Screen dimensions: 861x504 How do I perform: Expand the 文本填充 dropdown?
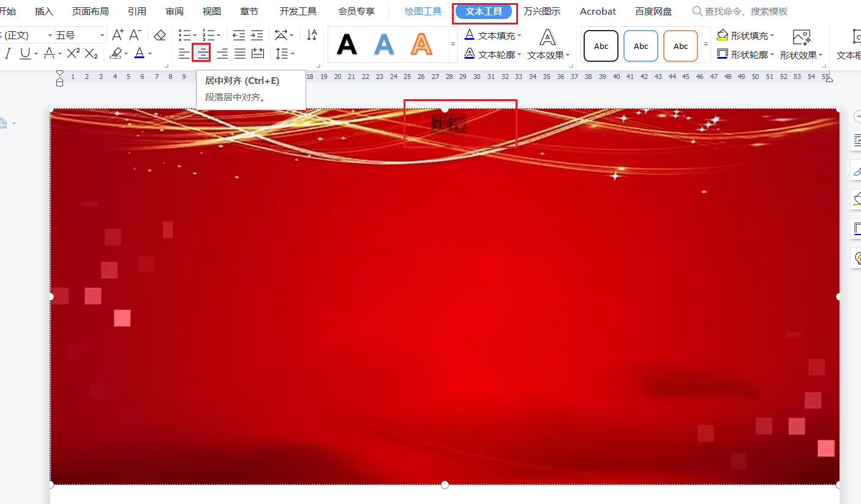point(519,36)
